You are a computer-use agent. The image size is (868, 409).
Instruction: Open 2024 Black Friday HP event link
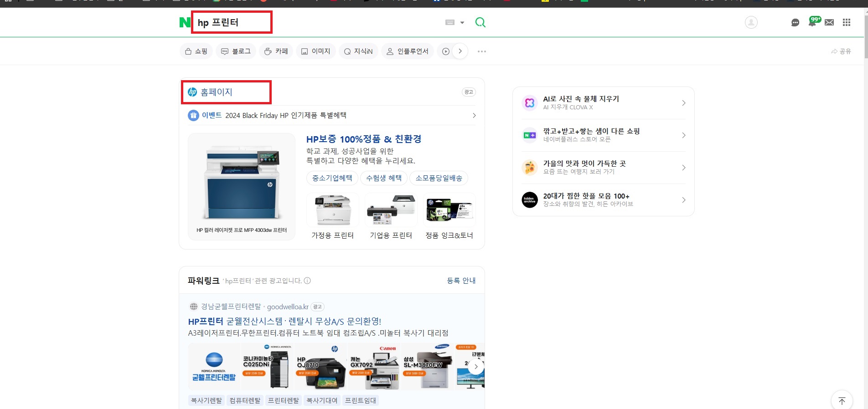pos(286,115)
